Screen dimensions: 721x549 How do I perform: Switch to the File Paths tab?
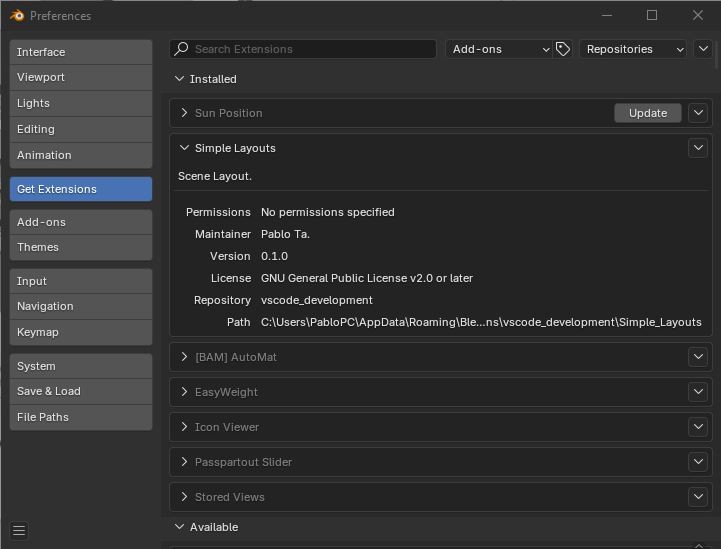[81, 417]
